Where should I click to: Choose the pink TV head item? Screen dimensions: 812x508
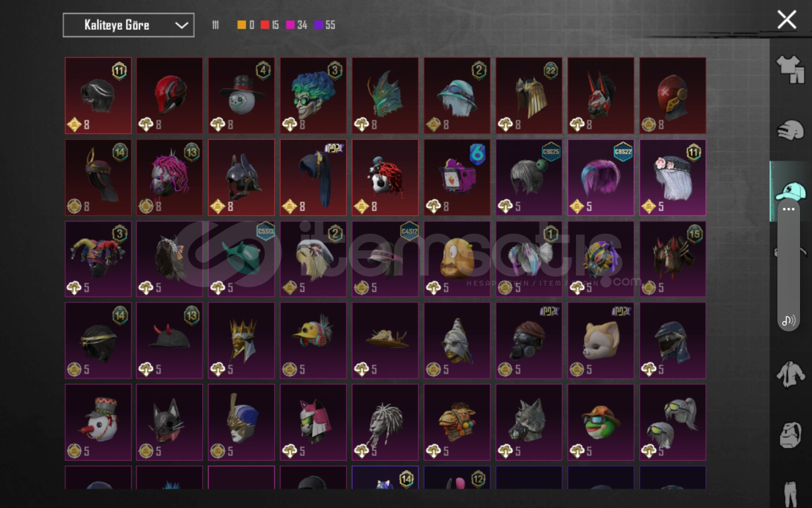(x=457, y=177)
